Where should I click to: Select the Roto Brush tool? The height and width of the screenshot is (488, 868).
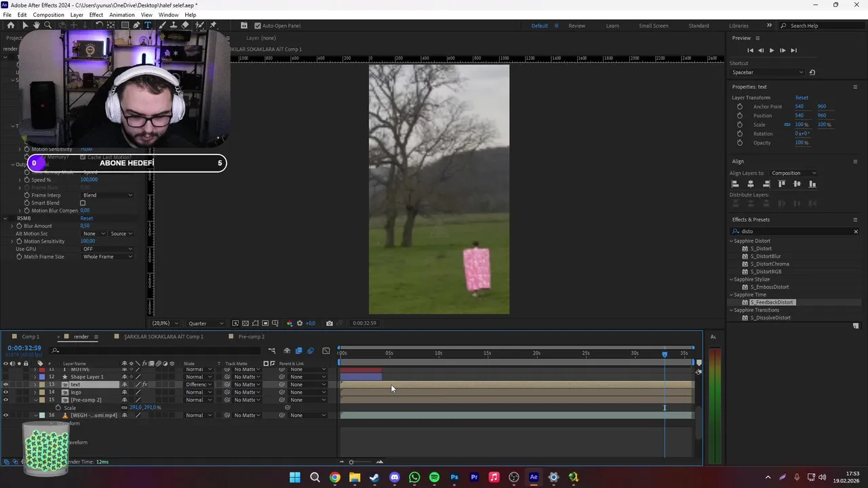pyautogui.click(x=199, y=25)
